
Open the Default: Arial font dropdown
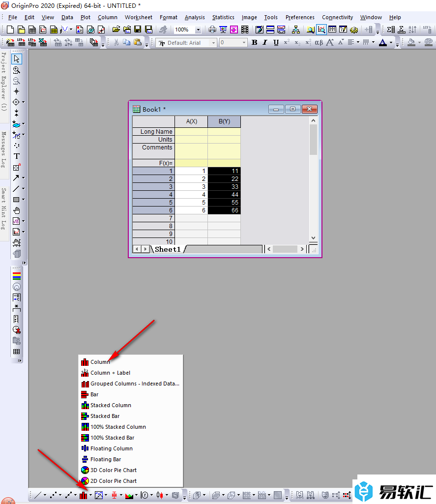click(x=213, y=43)
